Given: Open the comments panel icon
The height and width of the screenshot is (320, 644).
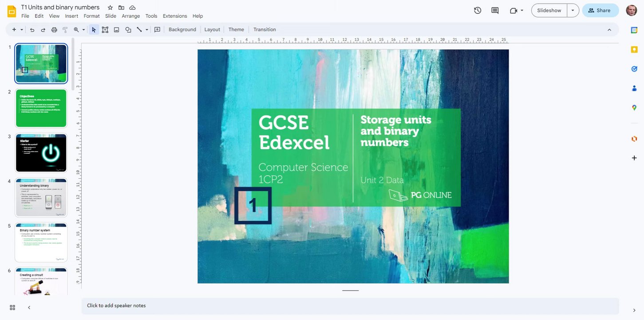Looking at the screenshot, I should [495, 10].
